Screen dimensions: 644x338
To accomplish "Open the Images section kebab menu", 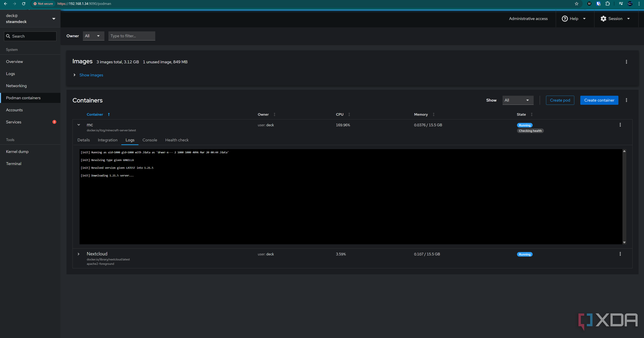I will pyautogui.click(x=626, y=62).
